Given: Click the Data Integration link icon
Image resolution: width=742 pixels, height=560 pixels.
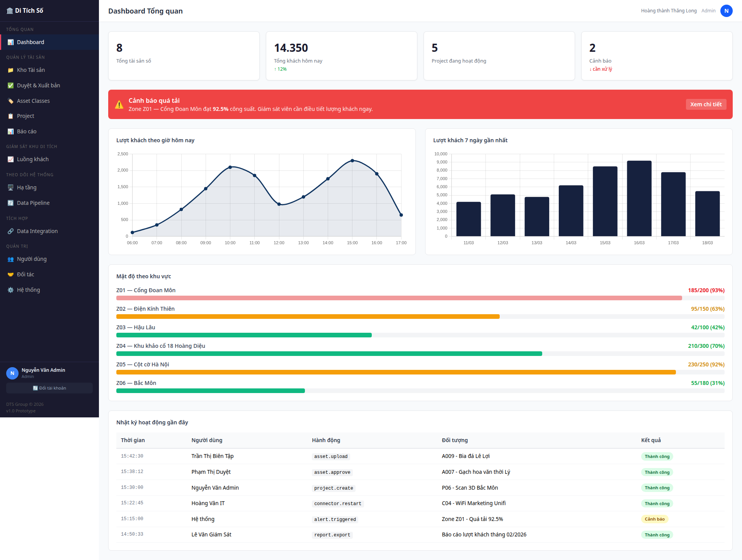Looking at the screenshot, I should tap(10, 231).
